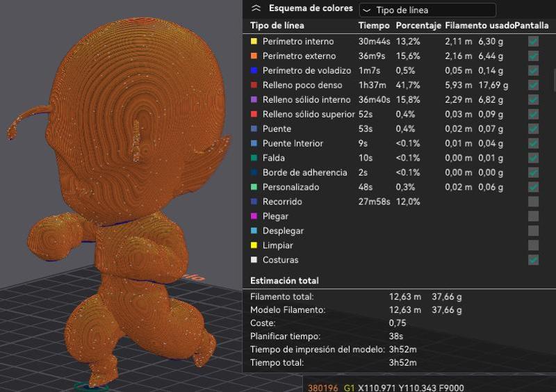Toggle Costuras display checkbox

click(x=533, y=260)
